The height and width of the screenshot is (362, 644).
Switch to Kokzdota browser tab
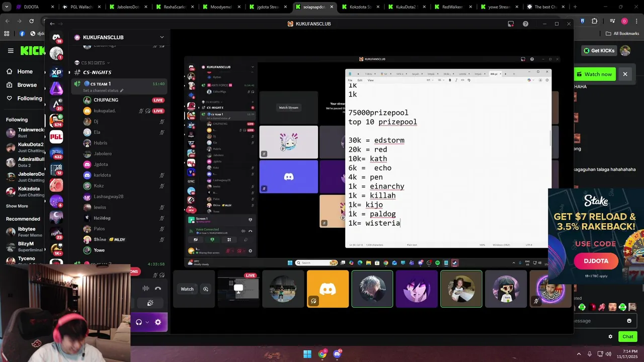coord(359,7)
